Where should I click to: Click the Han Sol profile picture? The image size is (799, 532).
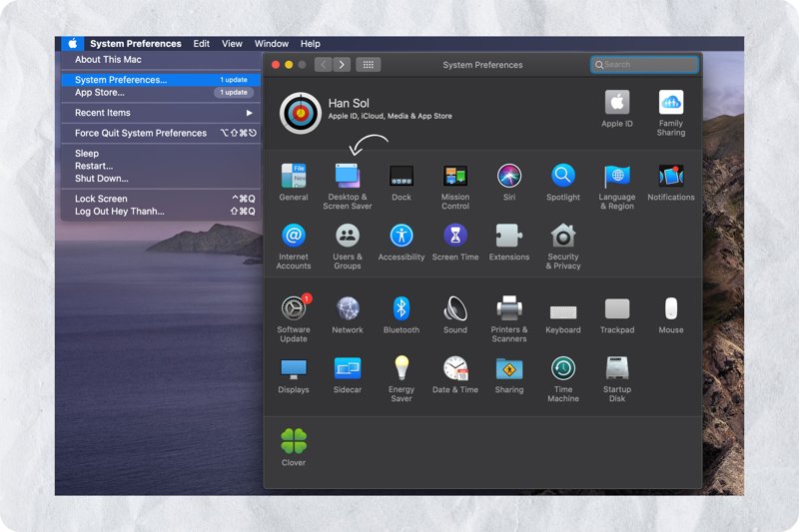click(301, 113)
